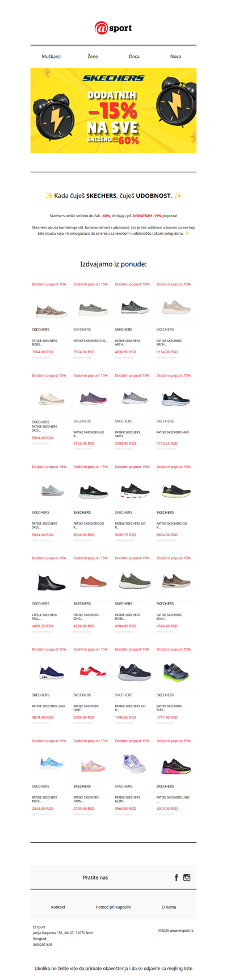Click the 6114.90 RSD price
Viewport: 227px width, 980px height.
(167, 352)
